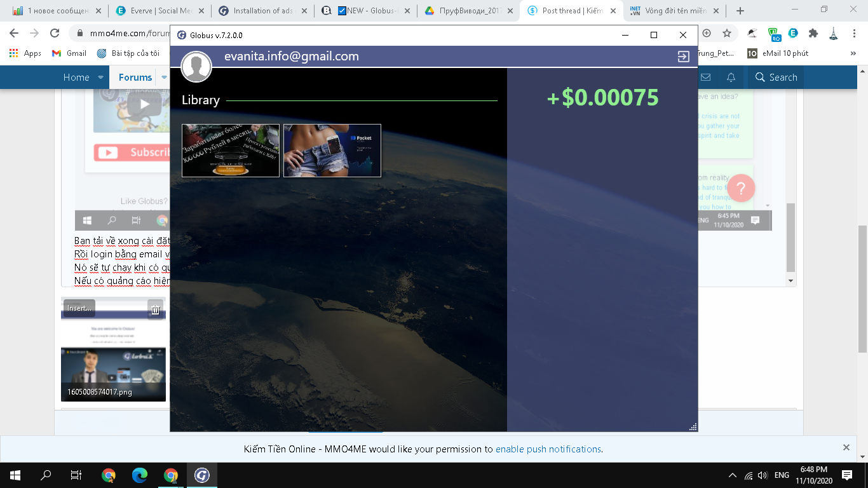Click the green RO extension icon
The image size is (868, 488).
[x=773, y=34]
